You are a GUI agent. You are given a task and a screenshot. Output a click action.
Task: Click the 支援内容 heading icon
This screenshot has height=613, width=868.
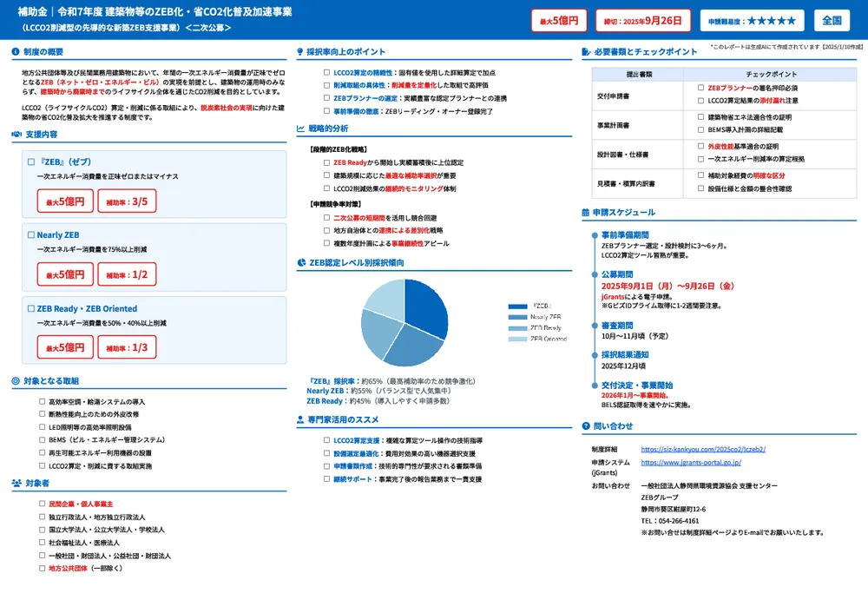[16, 135]
